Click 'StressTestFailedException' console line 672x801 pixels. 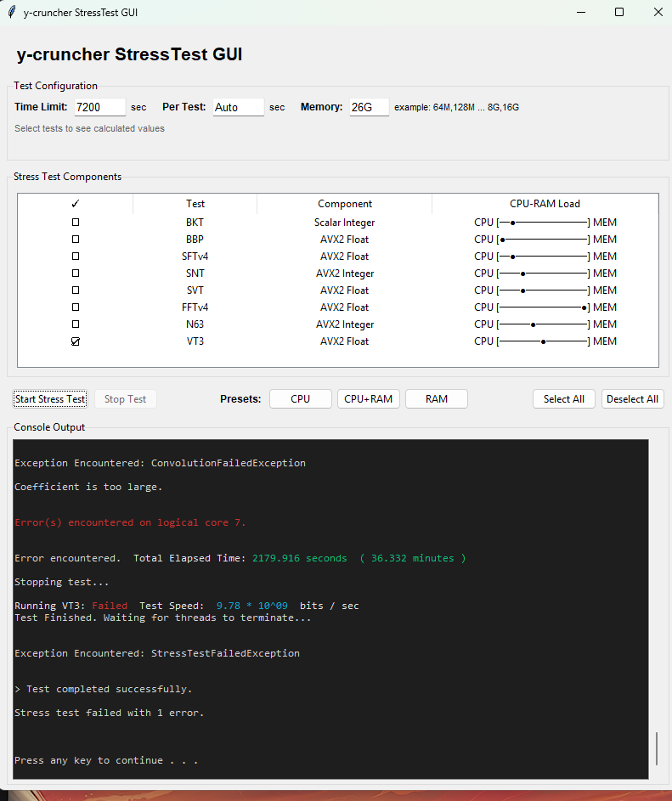pyautogui.click(x=157, y=653)
